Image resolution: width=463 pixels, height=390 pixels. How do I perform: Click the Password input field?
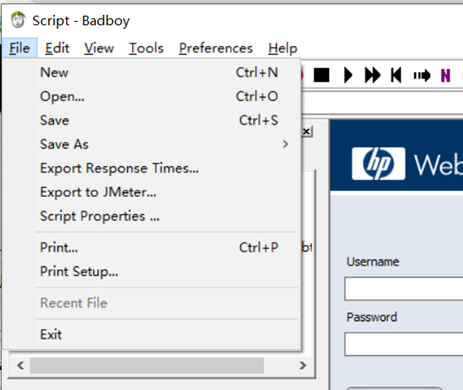tap(404, 344)
